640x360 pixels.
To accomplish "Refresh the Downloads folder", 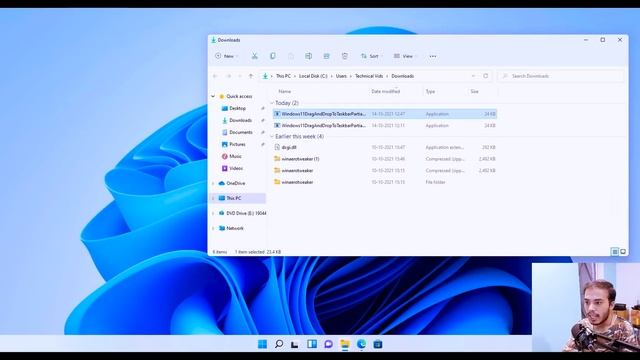I will tap(486, 76).
